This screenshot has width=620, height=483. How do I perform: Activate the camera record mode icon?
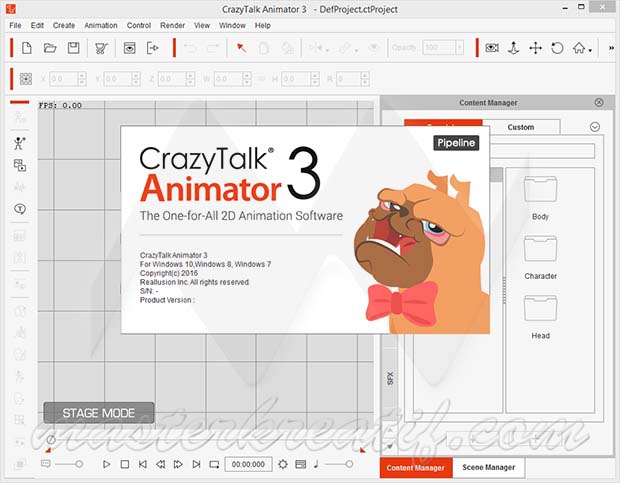[x=492, y=48]
